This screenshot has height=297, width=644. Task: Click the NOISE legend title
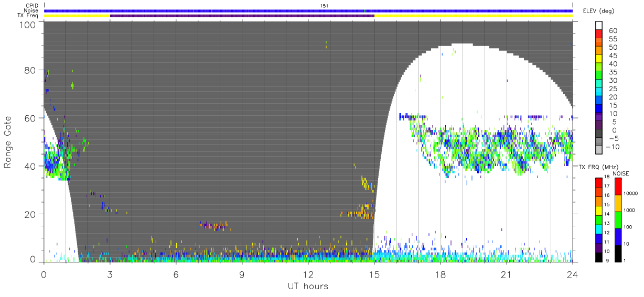tap(620, 173)
